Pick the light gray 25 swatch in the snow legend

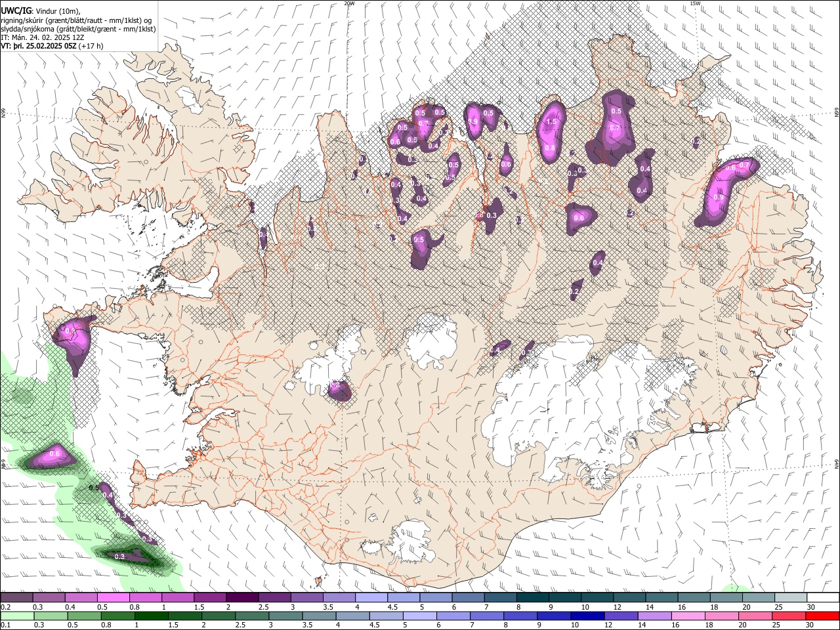[791, 597]
